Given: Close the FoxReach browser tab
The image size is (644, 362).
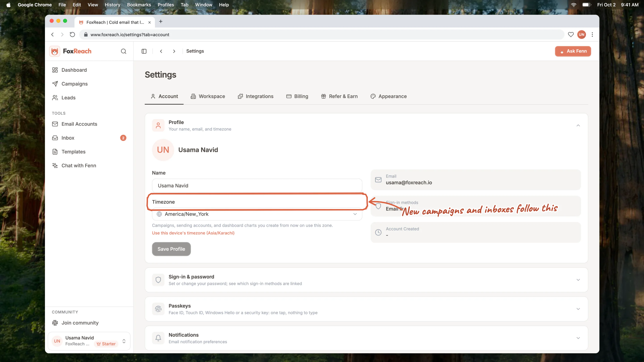Looking at the screenshot, I should point(150,22).
